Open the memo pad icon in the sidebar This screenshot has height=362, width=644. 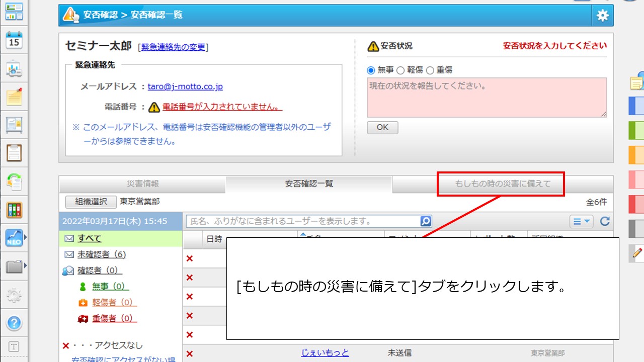(x=14, y=97)
